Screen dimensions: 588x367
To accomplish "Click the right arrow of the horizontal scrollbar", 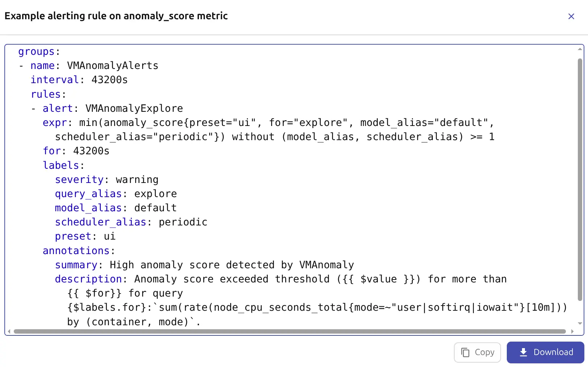I will coord(572,331).
